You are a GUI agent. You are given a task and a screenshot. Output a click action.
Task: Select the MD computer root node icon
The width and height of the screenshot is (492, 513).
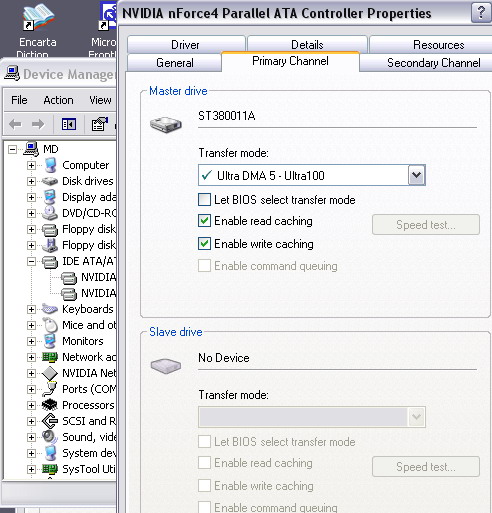point(31,149)
